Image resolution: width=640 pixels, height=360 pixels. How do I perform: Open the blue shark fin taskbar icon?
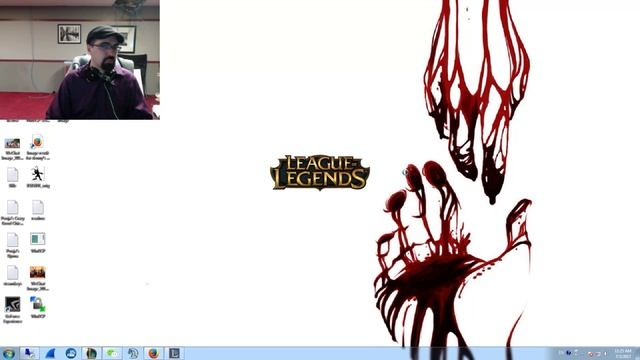point(50,353)
